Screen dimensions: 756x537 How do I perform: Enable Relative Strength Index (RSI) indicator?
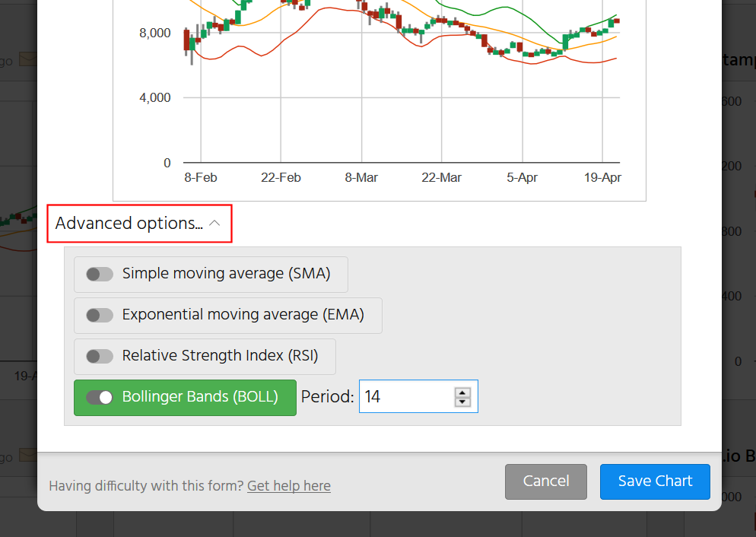pyautogui.click(x=100, y=356)
